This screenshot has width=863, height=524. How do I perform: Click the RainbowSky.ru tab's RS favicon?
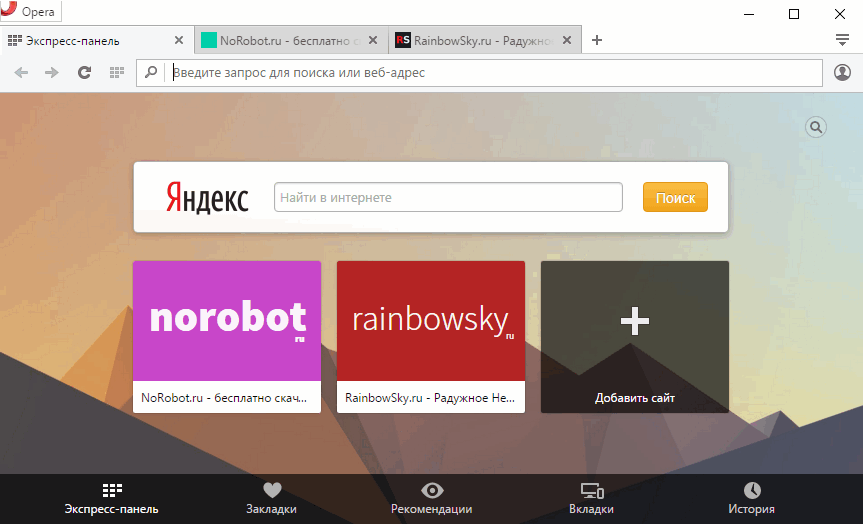coord(403,40)
